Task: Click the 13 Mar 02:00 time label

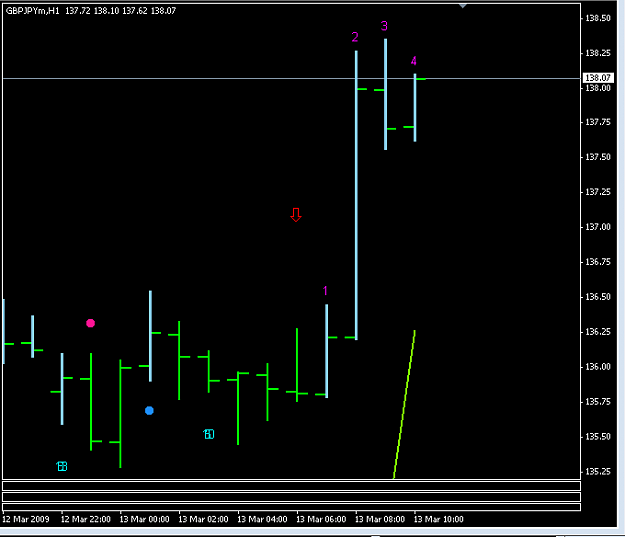Action: tap(203, 519)
